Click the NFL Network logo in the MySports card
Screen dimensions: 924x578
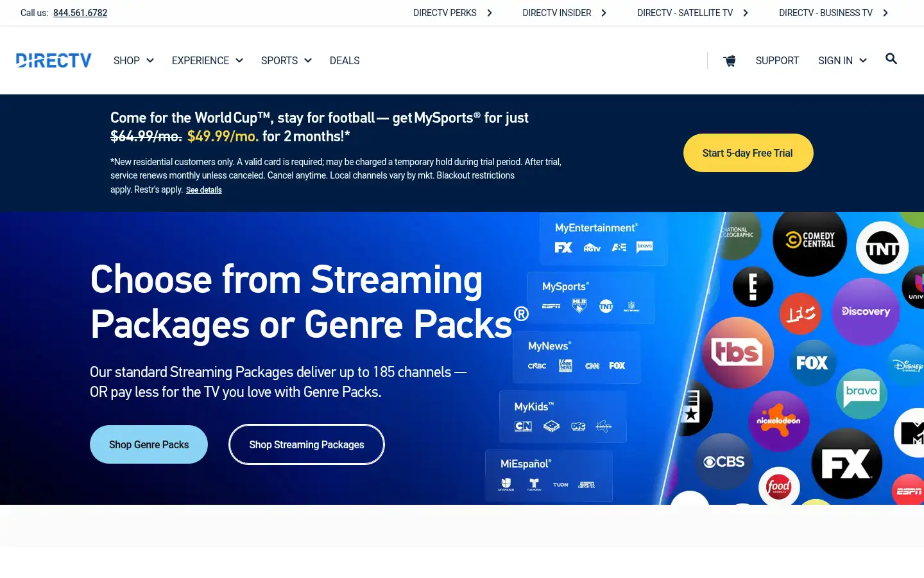click(631, 306)
